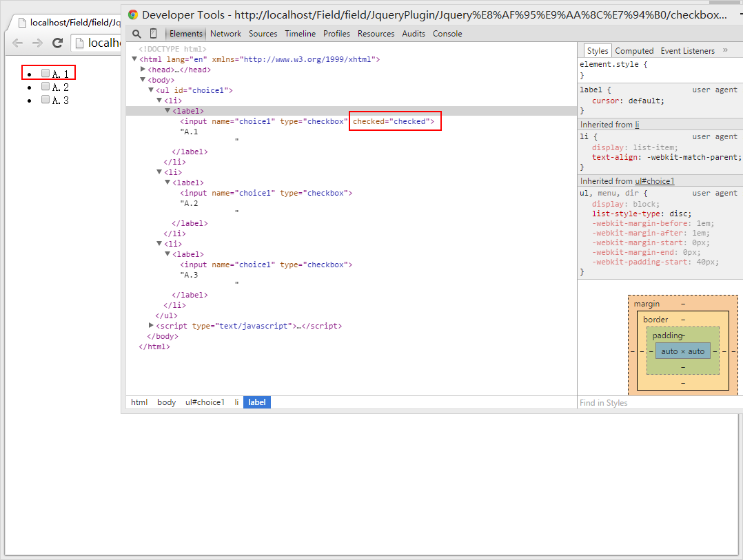
Task: Open the Console tab
Action: (x=447, y=34)
